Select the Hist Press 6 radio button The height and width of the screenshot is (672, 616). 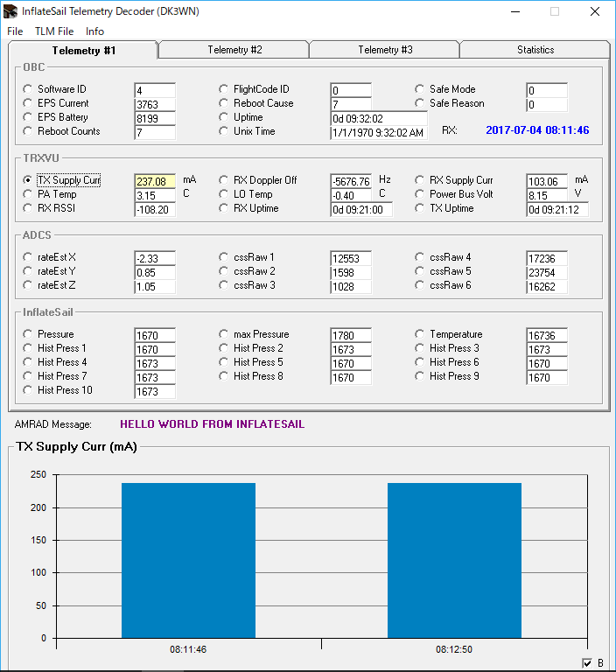[420, 362]
